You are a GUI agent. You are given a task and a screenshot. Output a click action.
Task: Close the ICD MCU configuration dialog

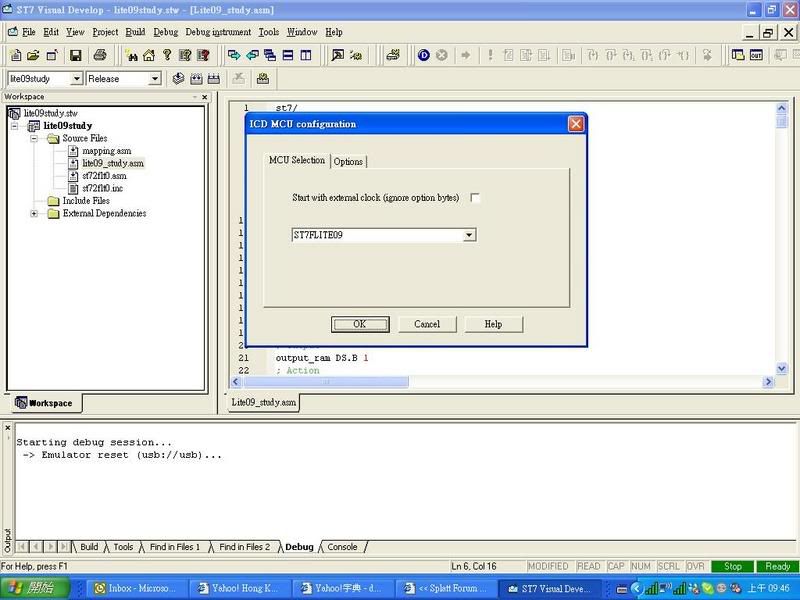click(x=576, y=124)
